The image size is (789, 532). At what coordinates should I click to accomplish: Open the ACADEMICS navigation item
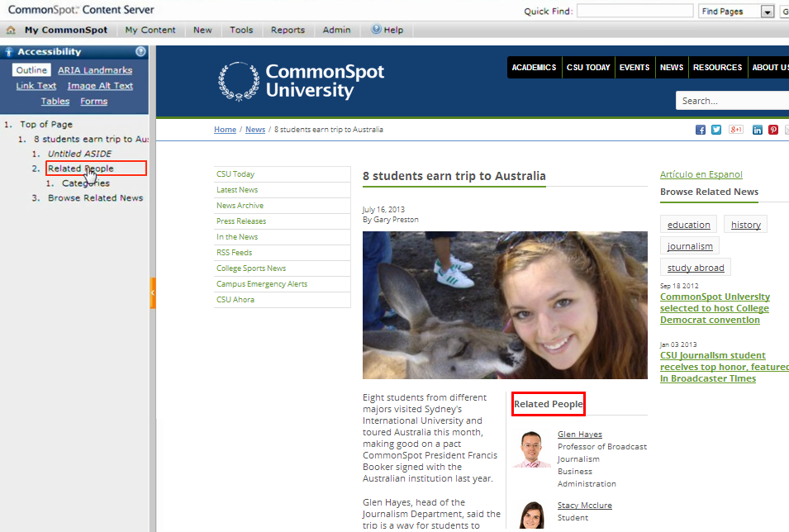pyautogui.click(x=534, y=68)
